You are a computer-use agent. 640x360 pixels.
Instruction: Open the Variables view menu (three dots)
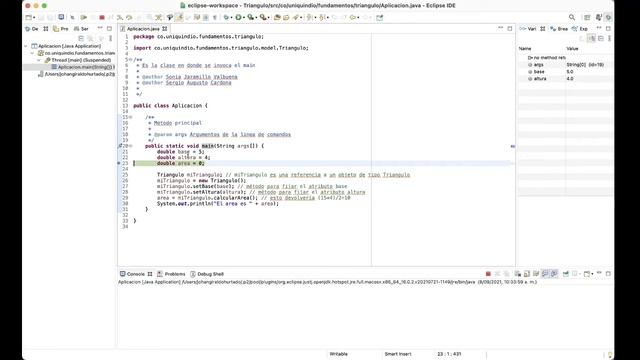(609, 38)
